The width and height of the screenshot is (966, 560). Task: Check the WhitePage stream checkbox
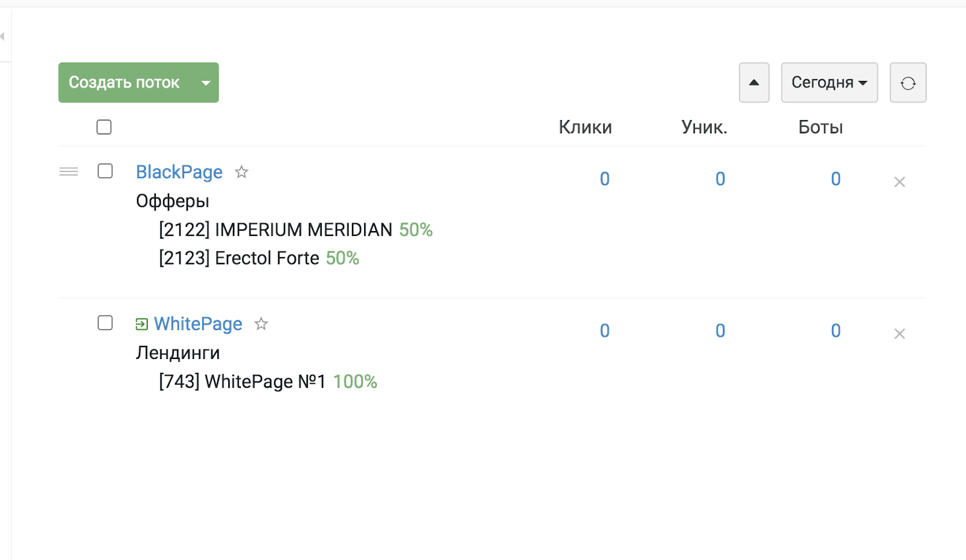105,323
